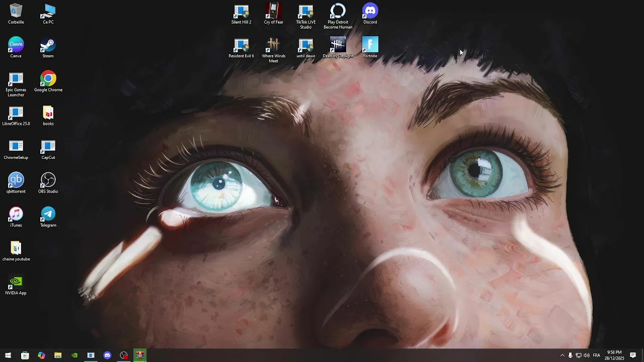Select the chaine youtube archive icon
This screenshot has width=644, height=362.
click(x=16, y=251)
